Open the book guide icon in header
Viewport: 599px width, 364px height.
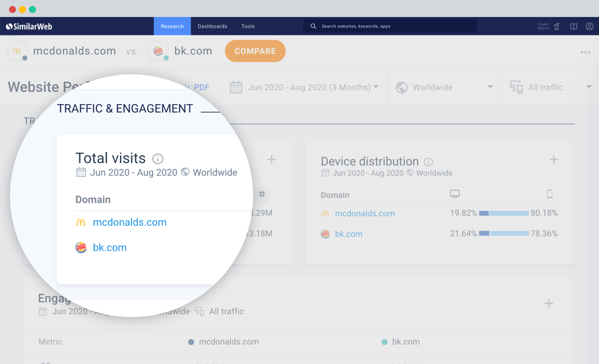pos(574,26)
